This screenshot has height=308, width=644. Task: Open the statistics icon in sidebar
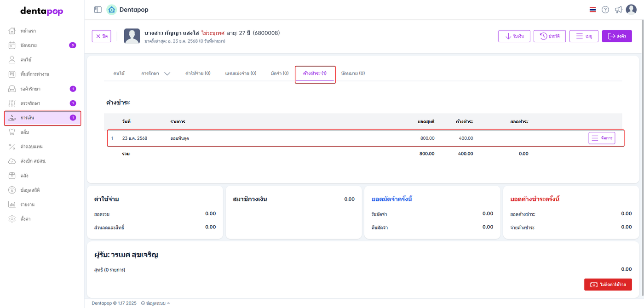12,190
